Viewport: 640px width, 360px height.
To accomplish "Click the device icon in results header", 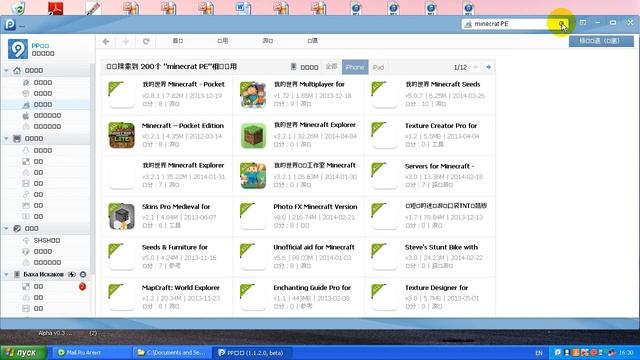I will click(x=293, y=67).
